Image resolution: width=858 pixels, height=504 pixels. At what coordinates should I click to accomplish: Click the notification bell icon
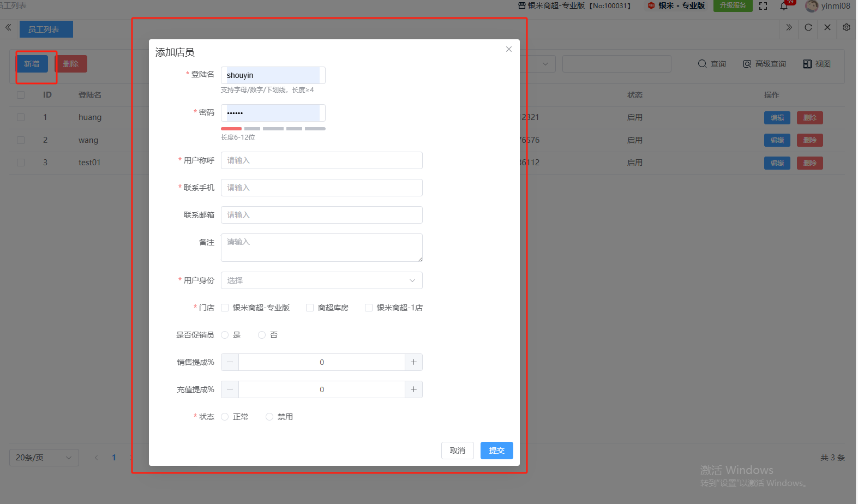coord(784,6)
